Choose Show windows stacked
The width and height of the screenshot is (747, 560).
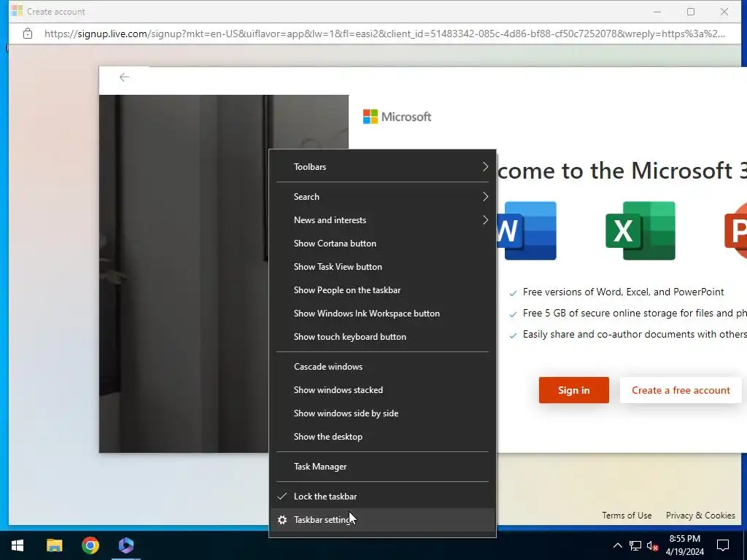[382, 390]
